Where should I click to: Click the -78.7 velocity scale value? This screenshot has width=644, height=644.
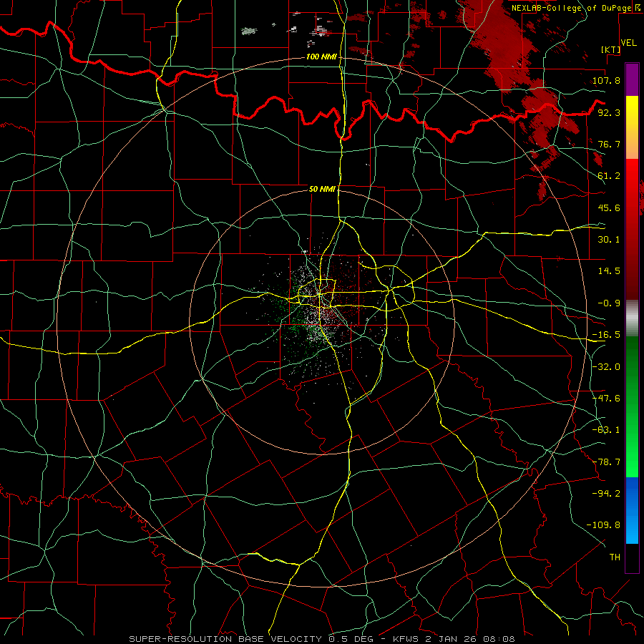(606, 462)
